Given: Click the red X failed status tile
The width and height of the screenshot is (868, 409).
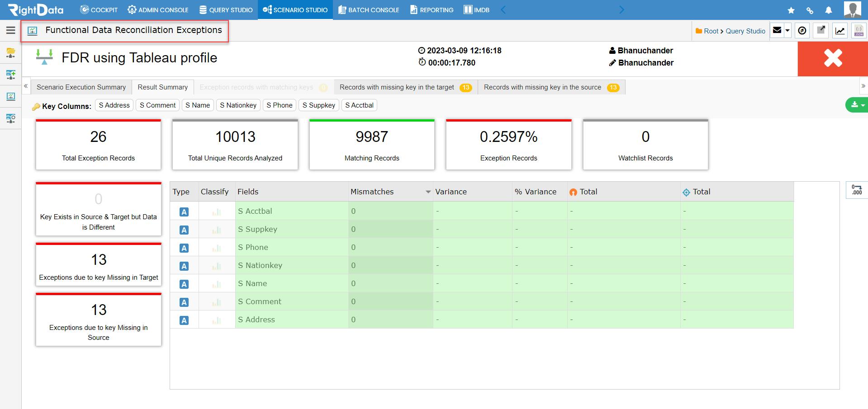Looking at the screenshot, I should [x=833, y=58].
